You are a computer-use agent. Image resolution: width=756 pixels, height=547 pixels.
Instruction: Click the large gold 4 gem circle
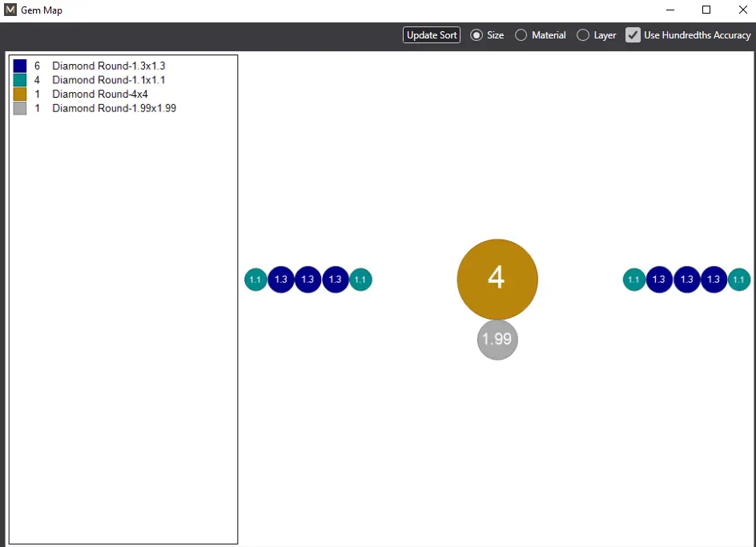coord(497,279)
